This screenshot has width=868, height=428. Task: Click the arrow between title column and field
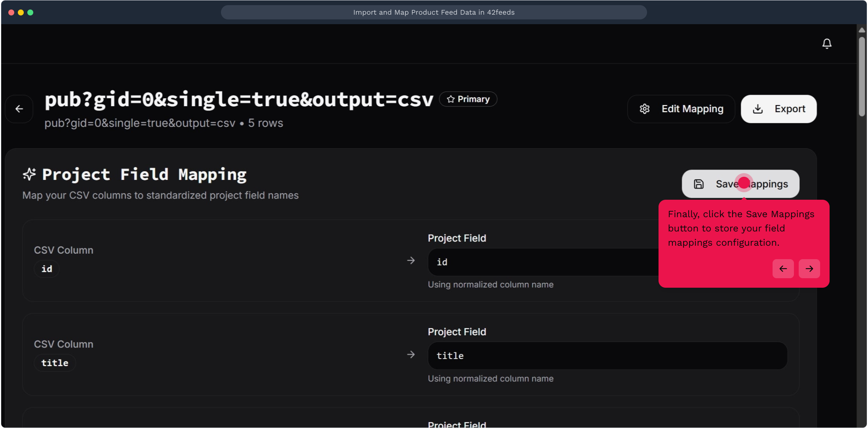[411, 355]
